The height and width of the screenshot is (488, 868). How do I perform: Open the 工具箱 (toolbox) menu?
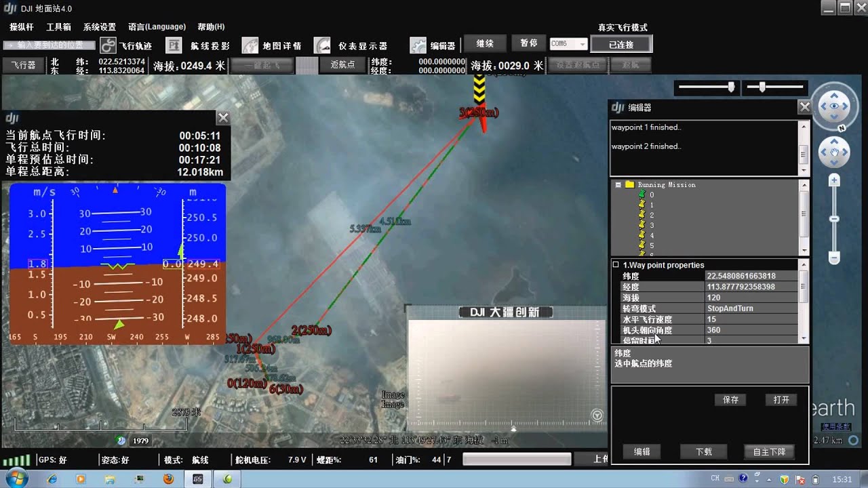pos(58,26)
